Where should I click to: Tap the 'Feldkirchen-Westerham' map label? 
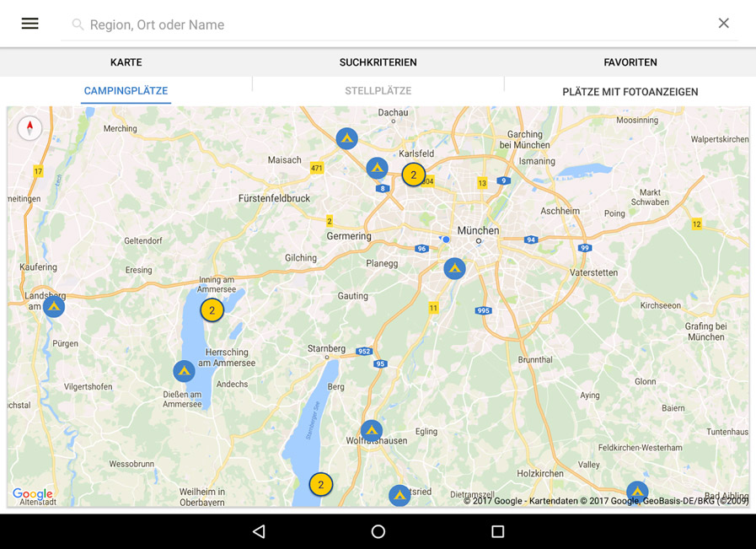click(640, 448)
